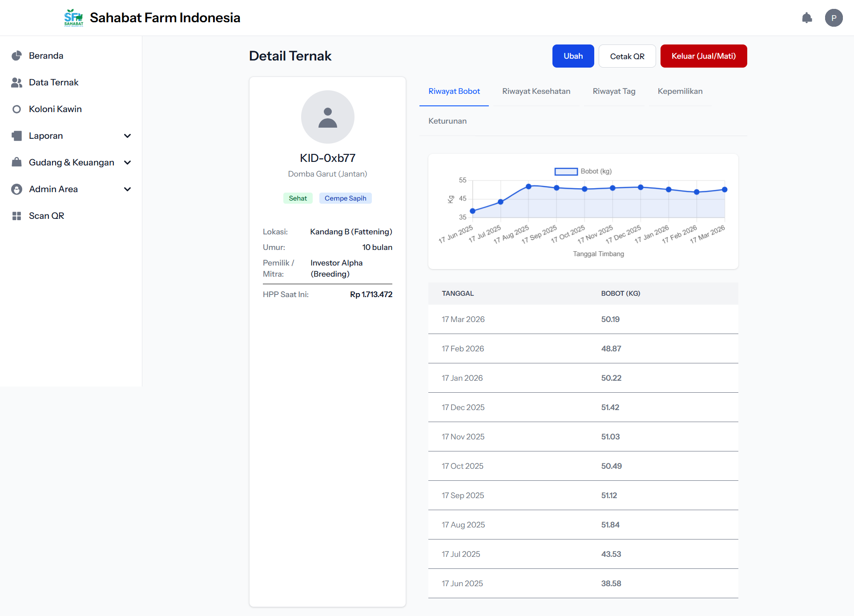Screen dimensions: 854x616
Task: Open the Kepemilikan tab
Action: coord(680,91)
